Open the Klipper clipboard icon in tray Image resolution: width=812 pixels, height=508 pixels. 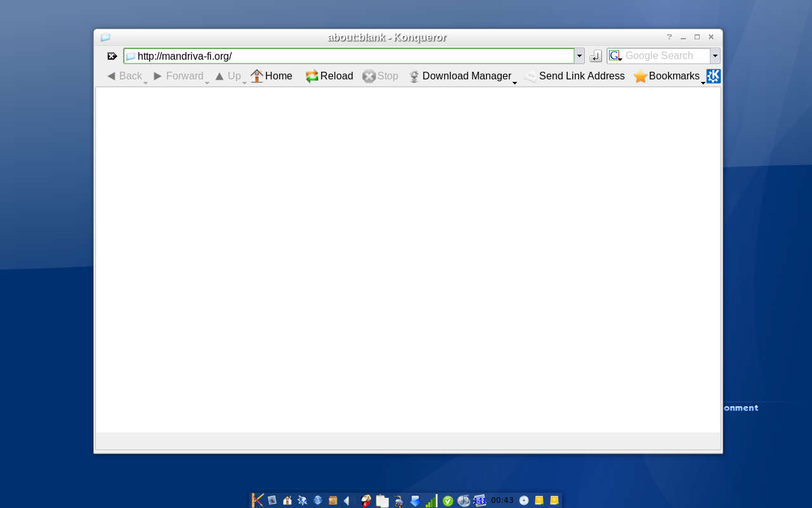382,501
